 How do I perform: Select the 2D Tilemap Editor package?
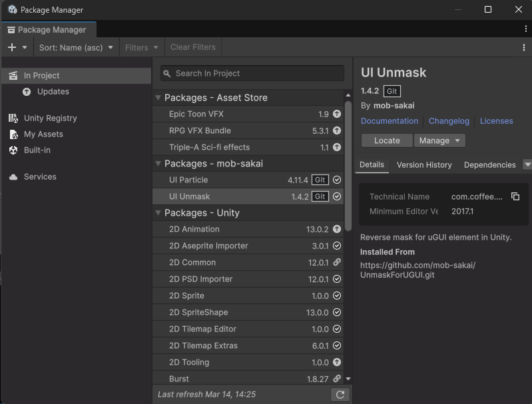click(248, 329)
